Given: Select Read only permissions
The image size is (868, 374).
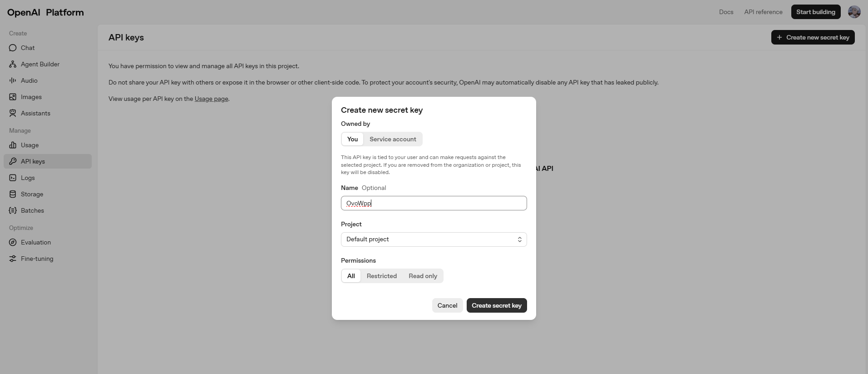Looking at the screenshot, I should pyautogui.click(x=423, y=276).
